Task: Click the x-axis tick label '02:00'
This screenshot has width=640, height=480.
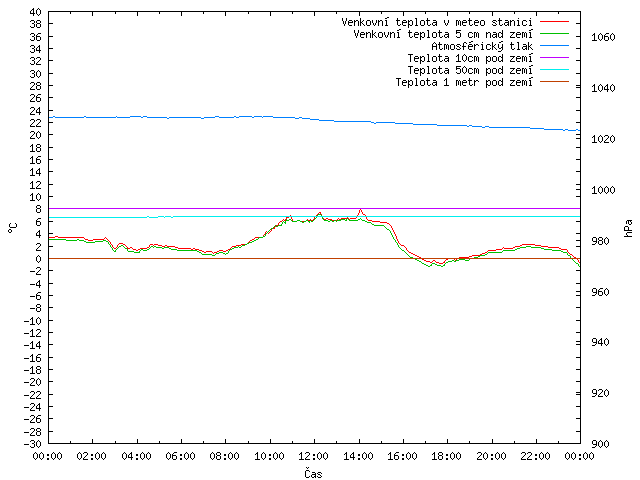Action: 92,456
